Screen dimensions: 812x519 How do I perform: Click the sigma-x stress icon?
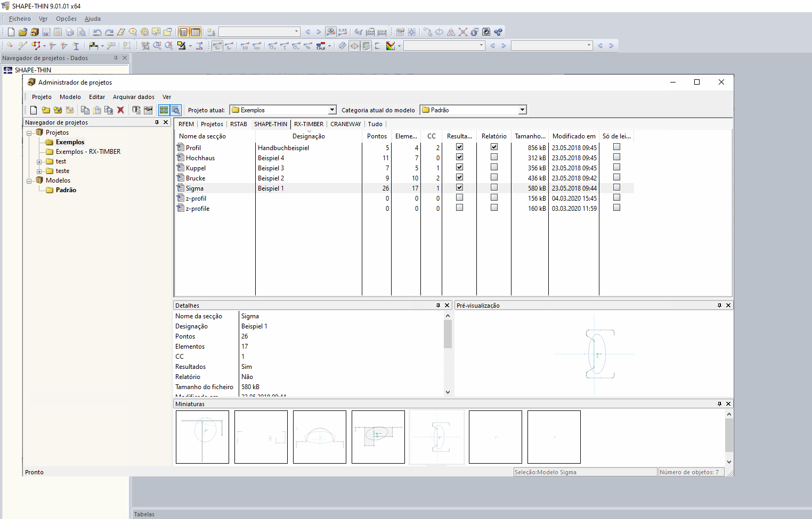pyautogui.click(x=272, y=46)
